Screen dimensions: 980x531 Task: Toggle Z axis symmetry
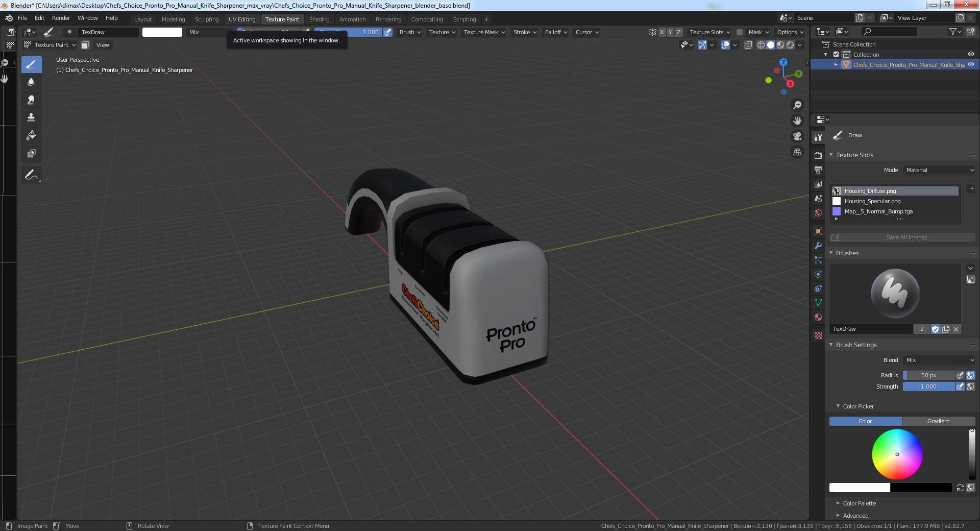click(678, 32)
